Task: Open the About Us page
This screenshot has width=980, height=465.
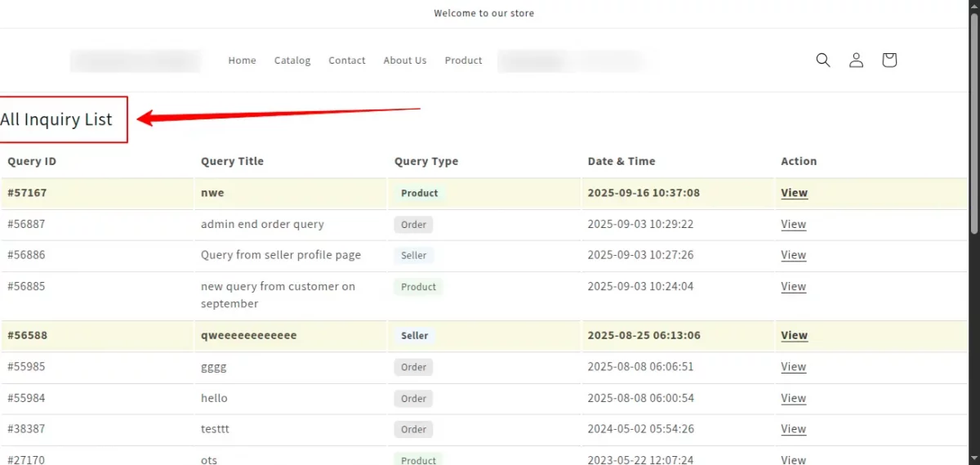Action: pos(405,60)
